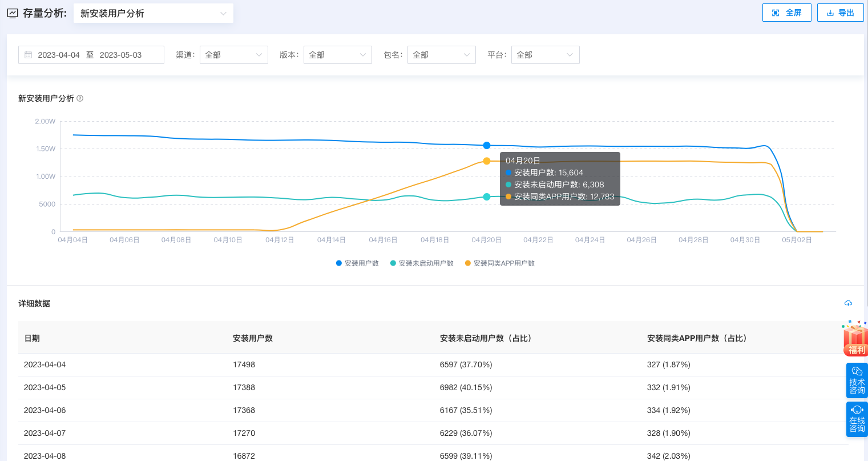868x461 pixels.
Task: Click the cell 327 (1.87%)
Action: click(669, 364)
